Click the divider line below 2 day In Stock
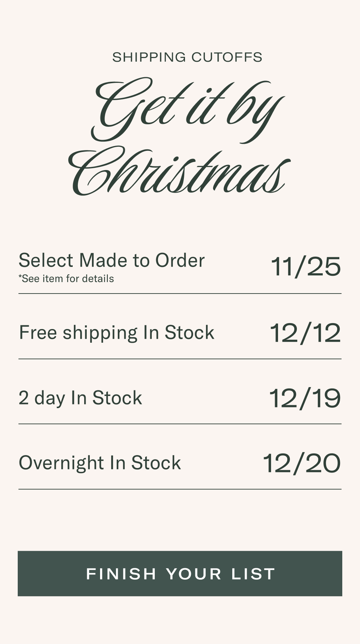 click(x=180, y=424)
